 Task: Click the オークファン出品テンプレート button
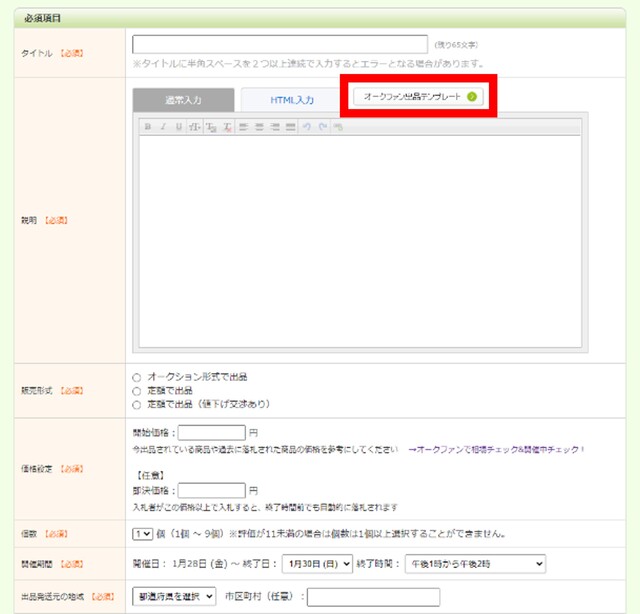click(x=419, y=97)
